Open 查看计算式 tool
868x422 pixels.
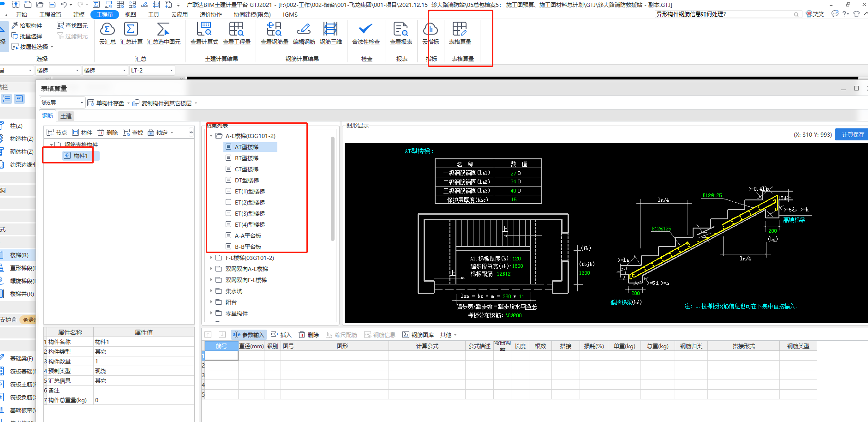pos(204,34)
